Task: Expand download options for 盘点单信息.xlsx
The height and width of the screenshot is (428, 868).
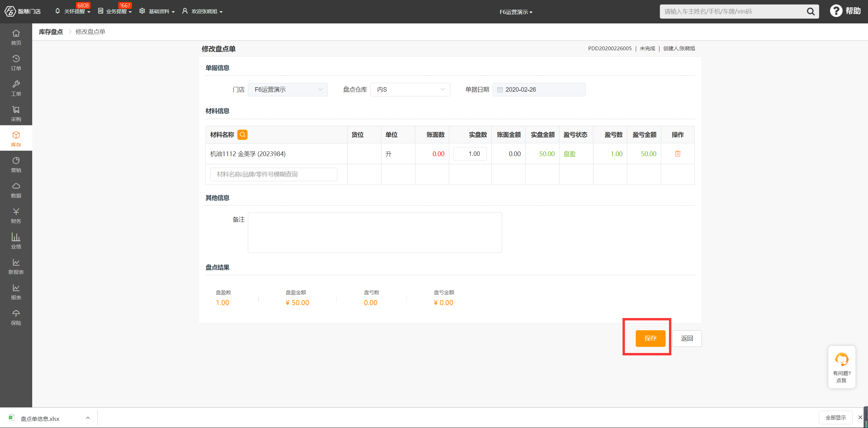Action: pos(88,418)
